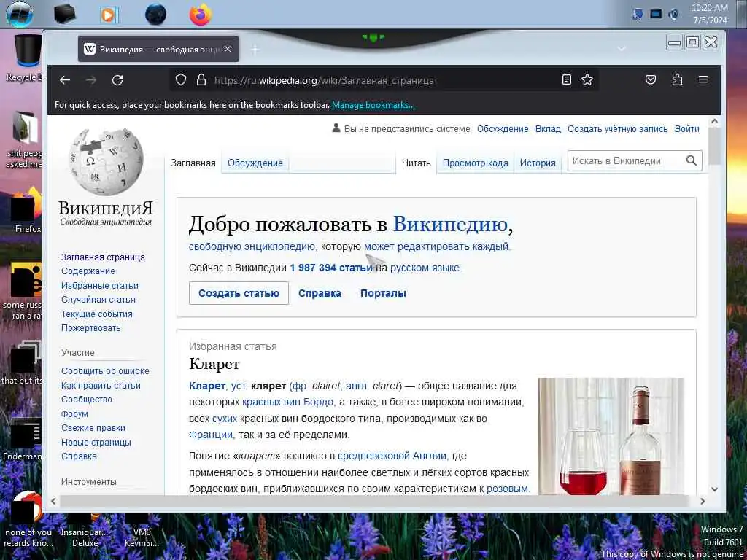Open the Insaniquarium Deluxe desktop shortcut
The width and height of the screenshot is (747, 560).
(85, 531)
